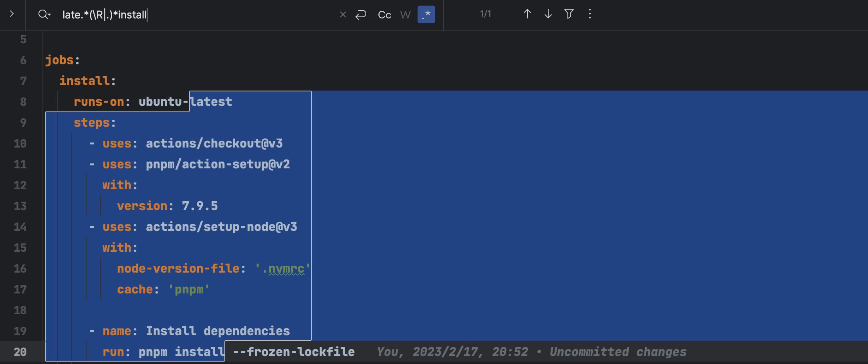Toggle whole Words matching

coord(406,15)
